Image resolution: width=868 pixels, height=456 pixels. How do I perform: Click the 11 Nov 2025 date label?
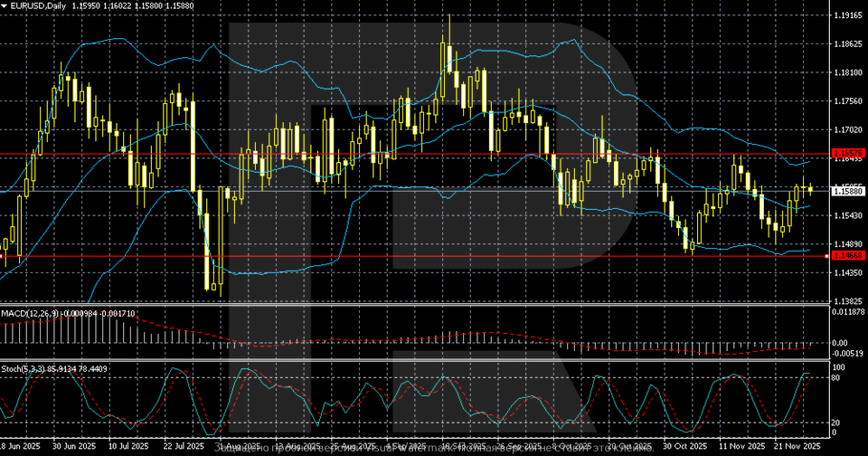(x=741, y=447)
